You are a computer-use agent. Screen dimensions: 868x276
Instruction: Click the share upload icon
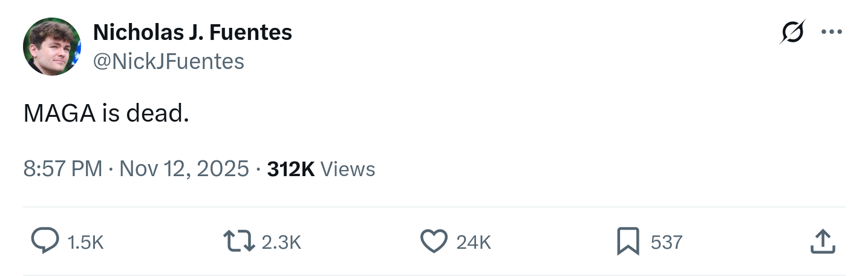point(823,242)
